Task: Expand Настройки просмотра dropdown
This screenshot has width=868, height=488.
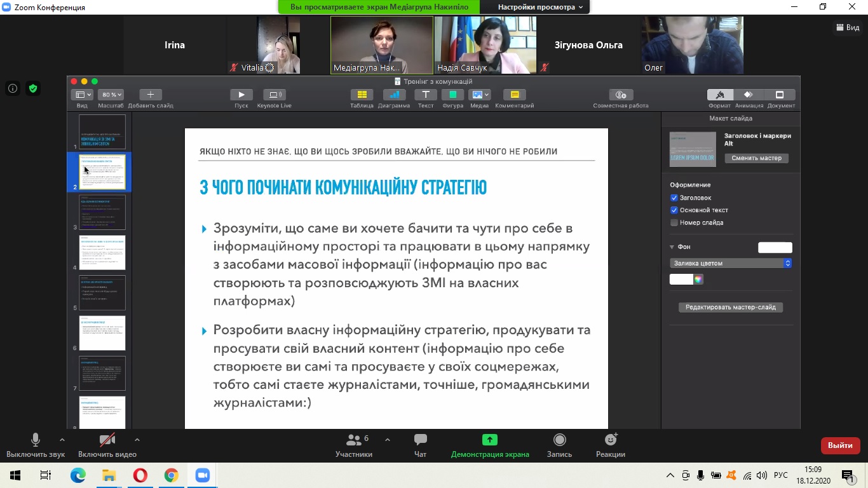Action: pyautogui.click(x=540, y=7)
